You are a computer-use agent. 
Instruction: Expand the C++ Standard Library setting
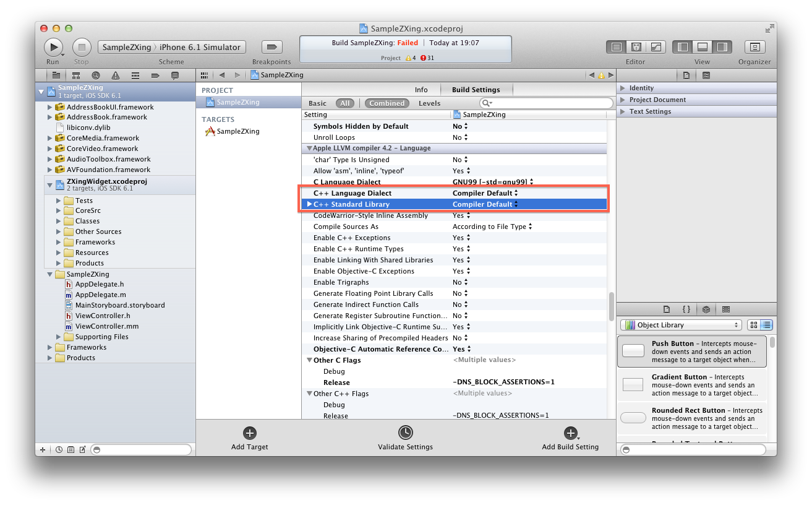(x=310, y=204)
